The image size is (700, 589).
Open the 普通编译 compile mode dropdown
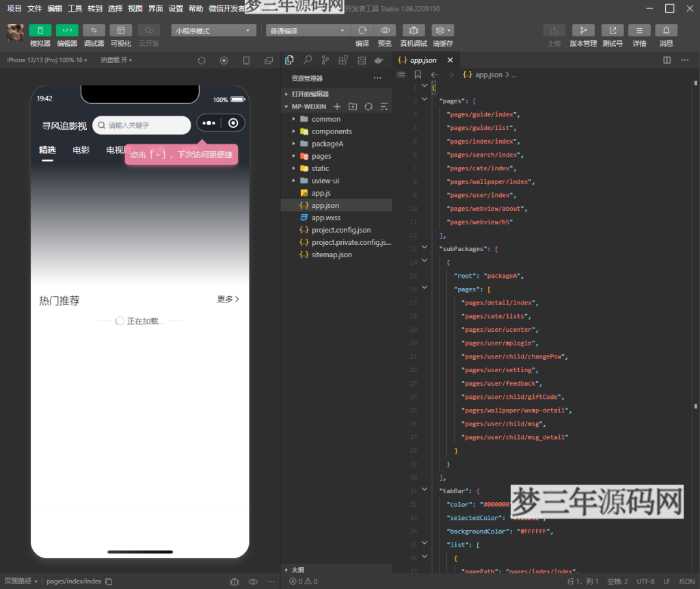(308, 31)
